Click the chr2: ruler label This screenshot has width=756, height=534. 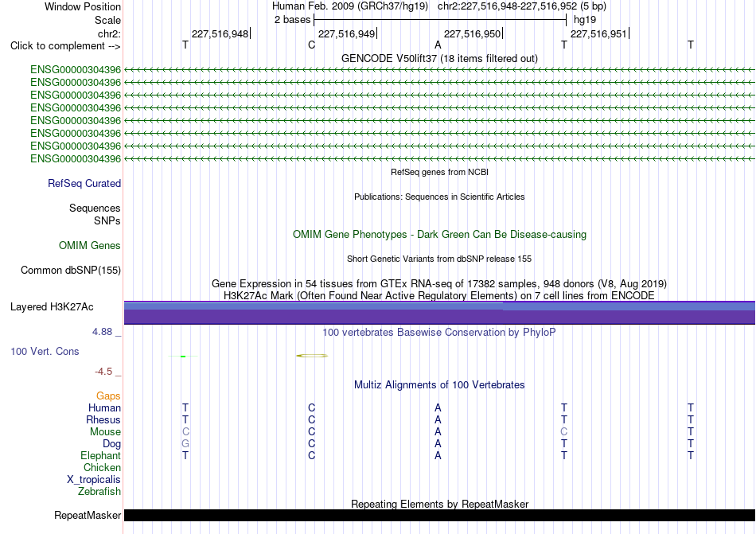109,33
